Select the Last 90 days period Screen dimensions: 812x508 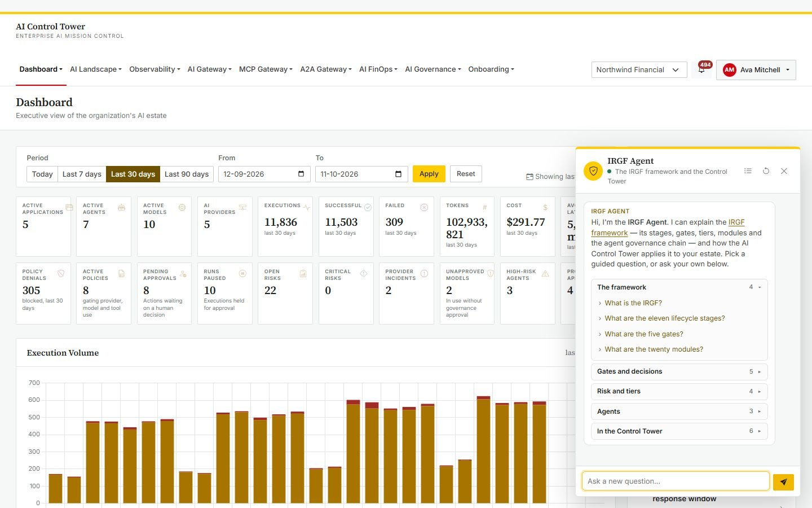pyautogui.click(x=187, y=174)
